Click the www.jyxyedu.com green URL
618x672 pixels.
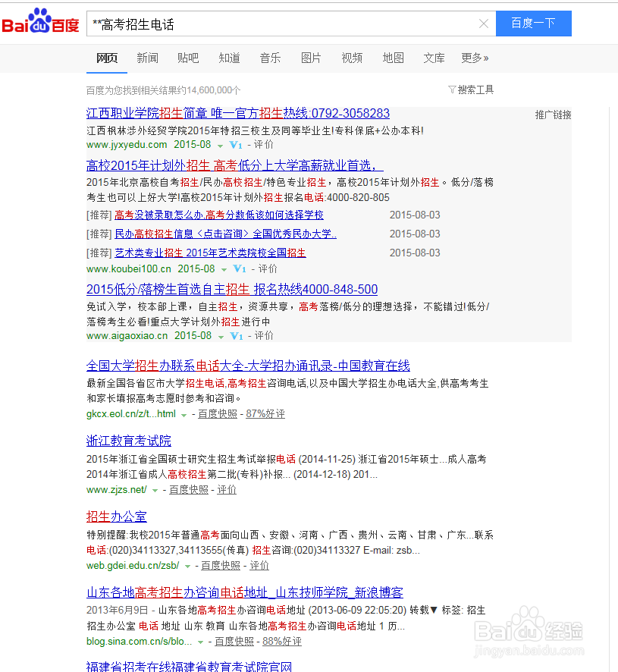[x=127, y=144]
